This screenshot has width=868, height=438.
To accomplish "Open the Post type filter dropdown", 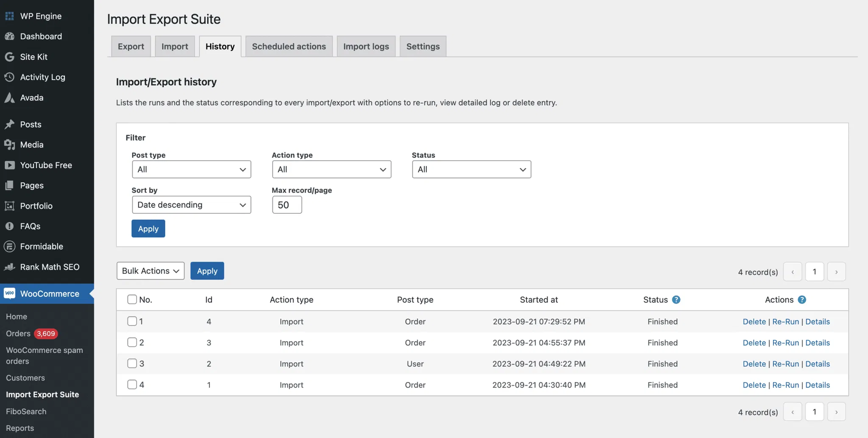I will pos(191,169).
